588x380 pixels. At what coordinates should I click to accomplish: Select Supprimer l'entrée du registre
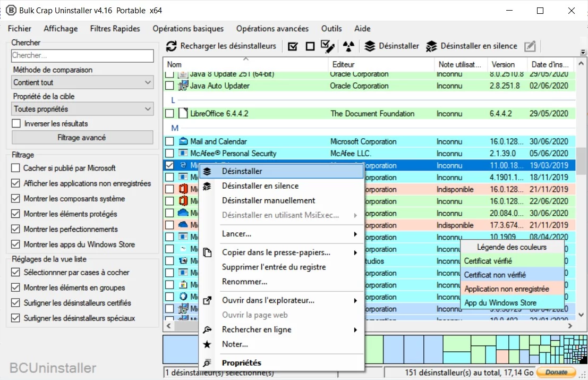tap(281, 267)
